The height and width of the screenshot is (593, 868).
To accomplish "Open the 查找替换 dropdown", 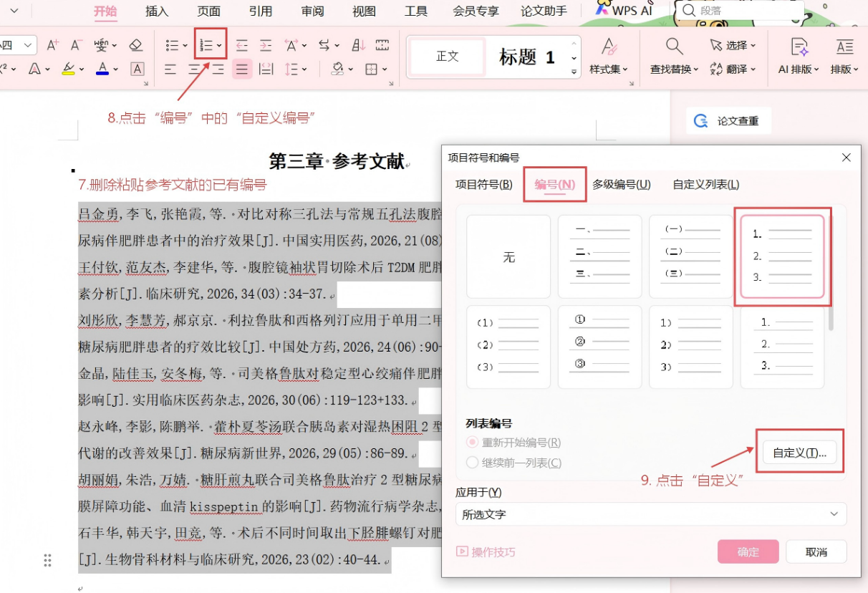I will pos(675,69).
